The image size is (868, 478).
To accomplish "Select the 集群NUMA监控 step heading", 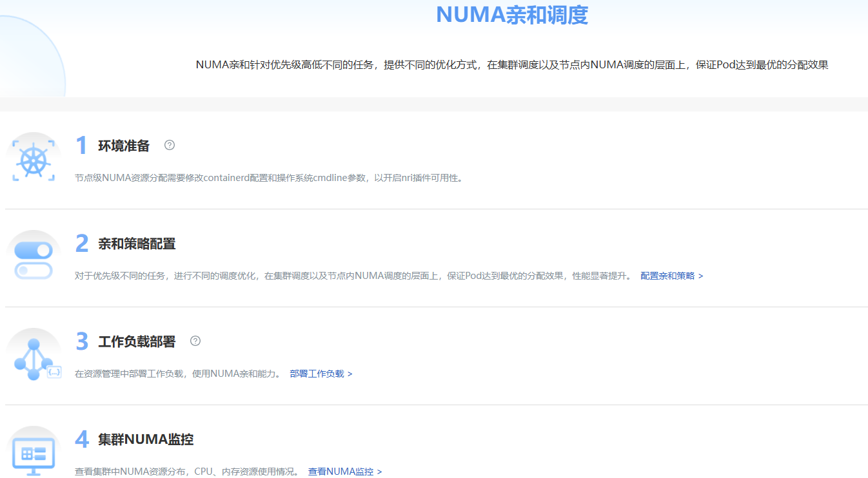I will pos(146,439).
